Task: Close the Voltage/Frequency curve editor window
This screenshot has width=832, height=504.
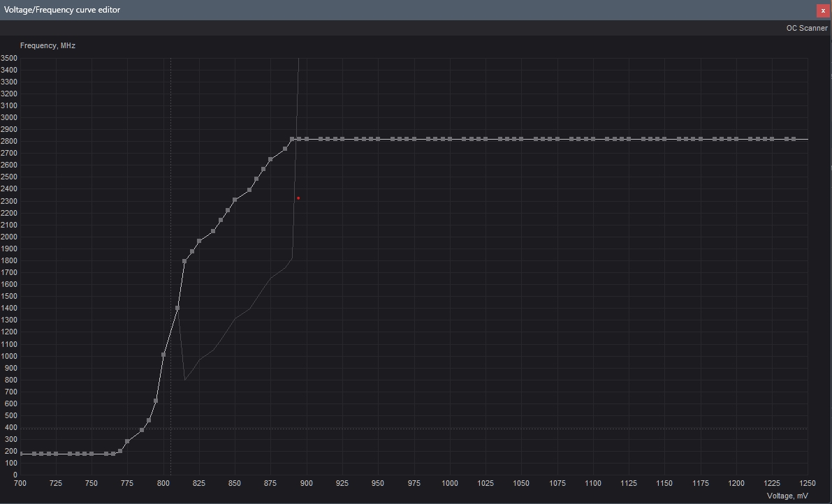Action: point(823,10)
